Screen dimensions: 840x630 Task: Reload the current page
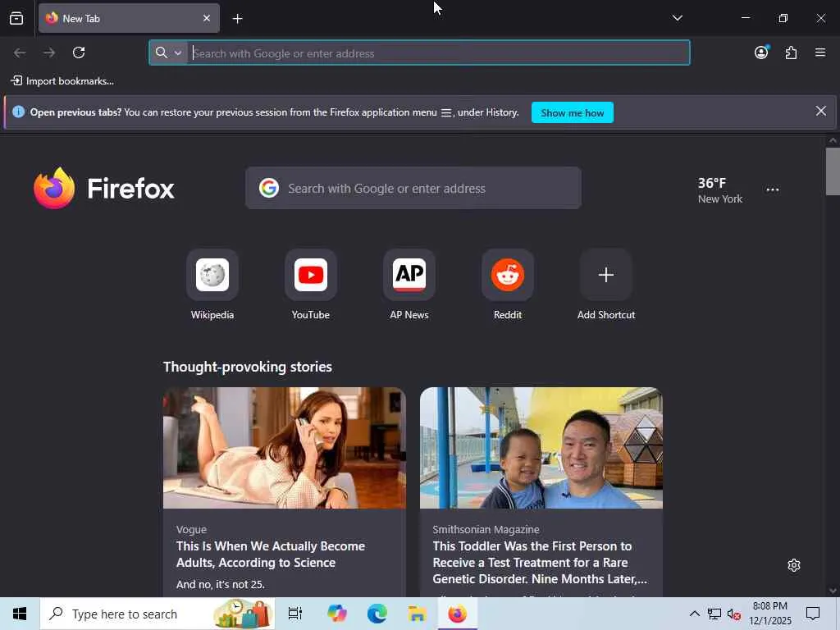tap(79, 52)
